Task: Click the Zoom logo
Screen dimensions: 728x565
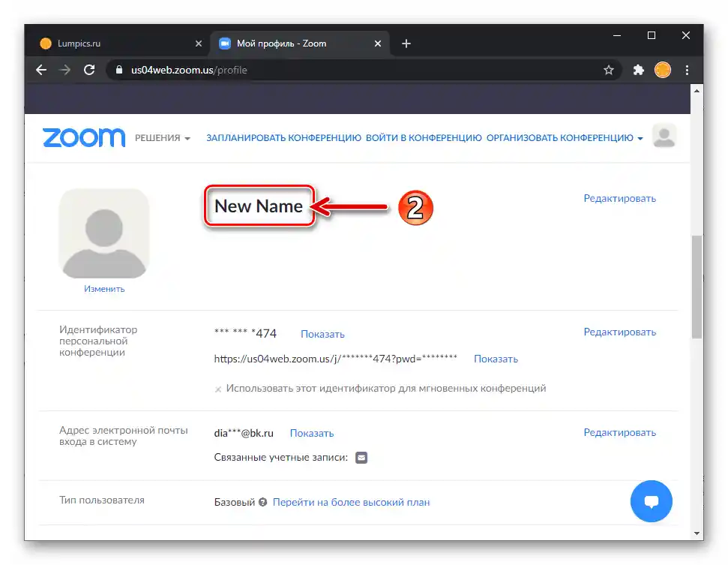Action: point(84,138)
